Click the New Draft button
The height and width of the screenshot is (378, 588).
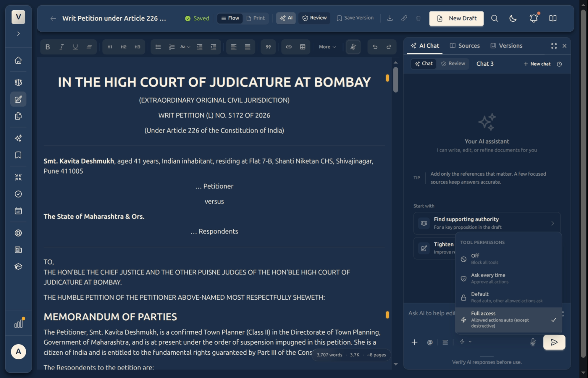click(456, 18)
